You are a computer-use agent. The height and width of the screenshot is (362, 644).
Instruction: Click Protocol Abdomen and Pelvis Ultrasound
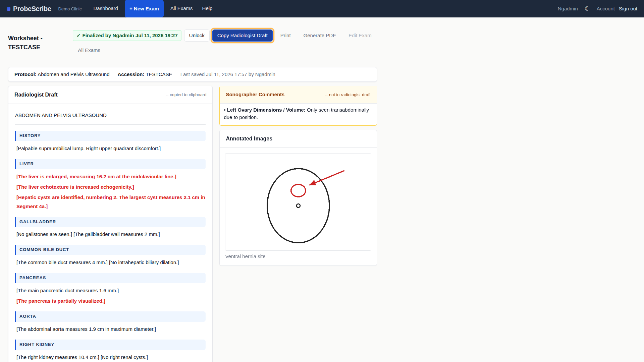click(62, 74)
